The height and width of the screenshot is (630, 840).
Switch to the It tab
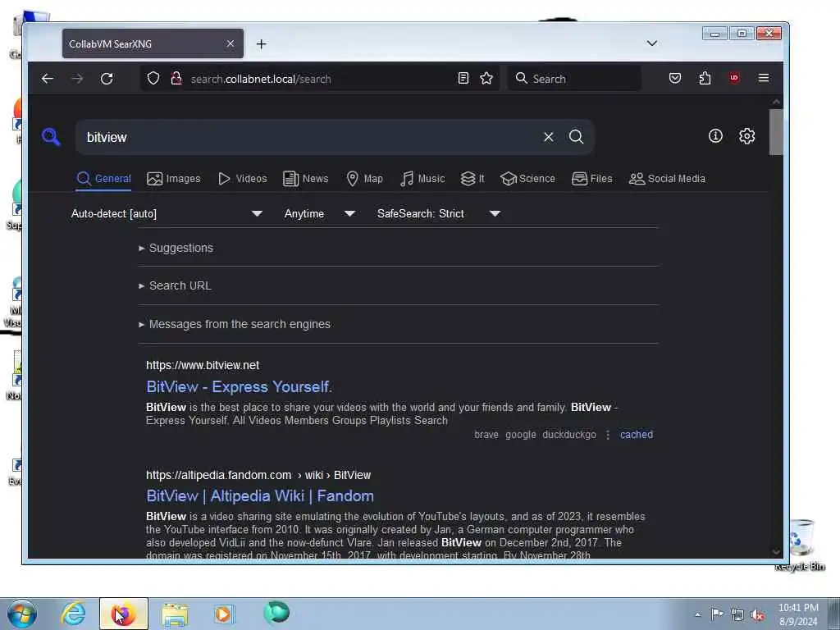472,178
